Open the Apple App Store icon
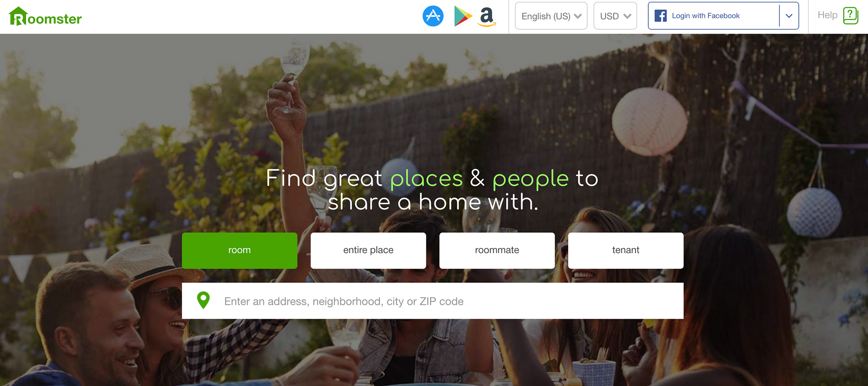This screenshot has width=868, height=386. [x=433, y=16]
